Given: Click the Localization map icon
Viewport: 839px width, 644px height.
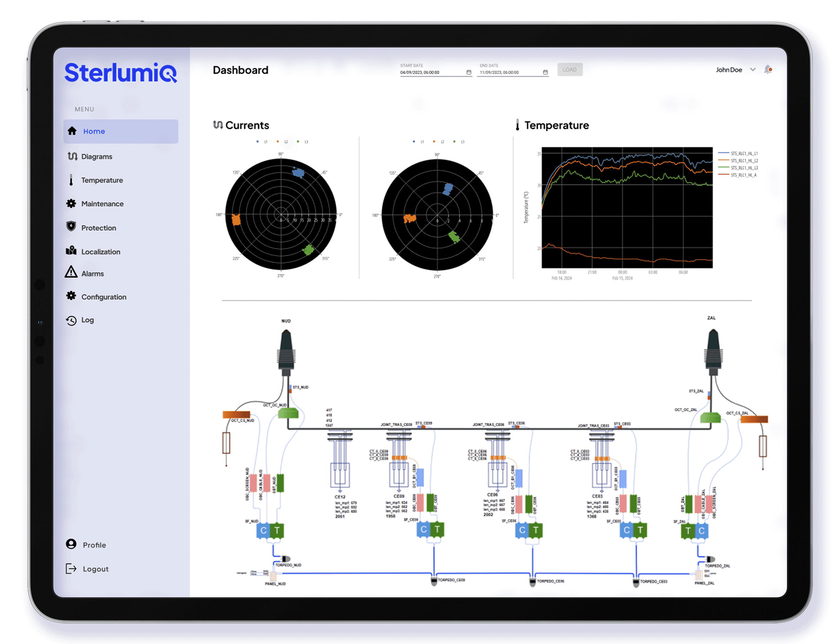Looking at the screenshot, I should [x=71, y=251].
